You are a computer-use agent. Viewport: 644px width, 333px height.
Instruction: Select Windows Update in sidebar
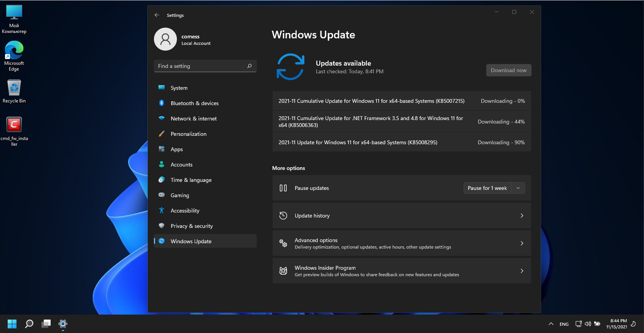pyautogui.click(x=205, y=241)
